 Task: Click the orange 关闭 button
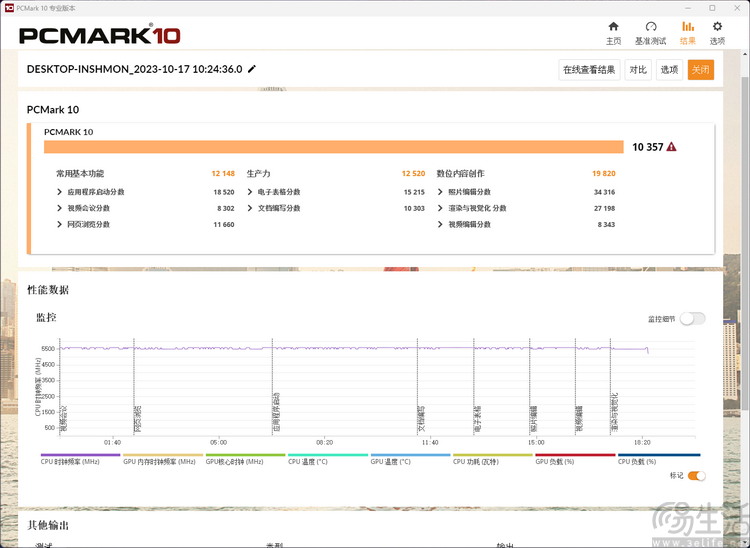[700, 70]
